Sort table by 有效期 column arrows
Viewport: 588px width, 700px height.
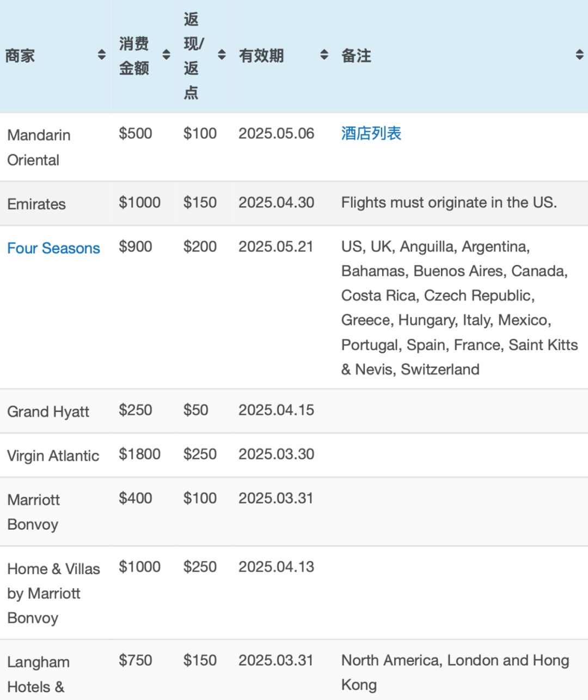point(324,55)
